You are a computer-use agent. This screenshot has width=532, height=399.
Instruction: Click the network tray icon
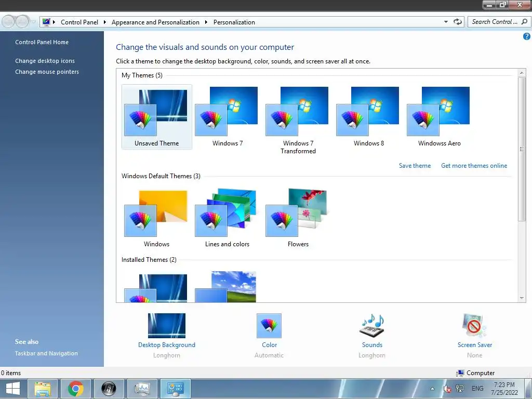(x=460, y=389)
